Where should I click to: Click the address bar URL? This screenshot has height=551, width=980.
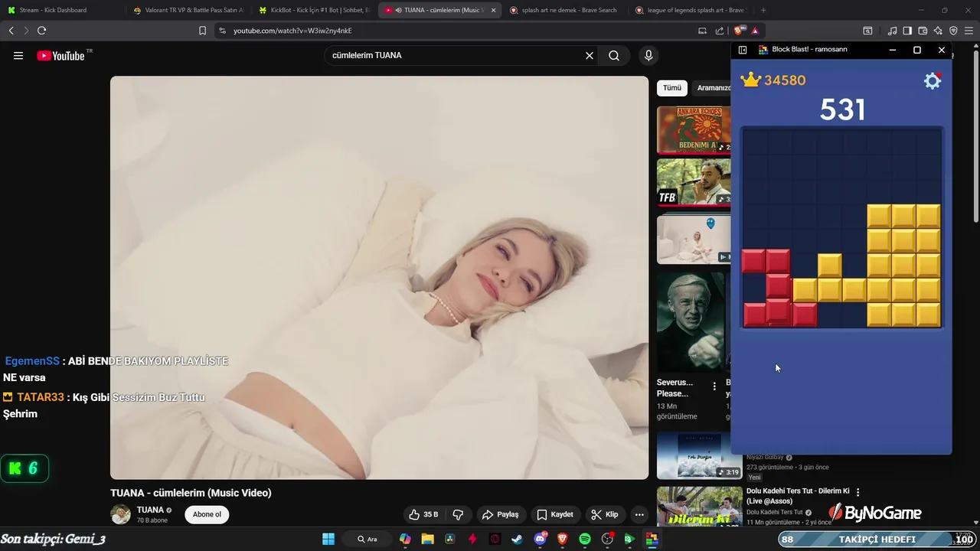(292, 31)
